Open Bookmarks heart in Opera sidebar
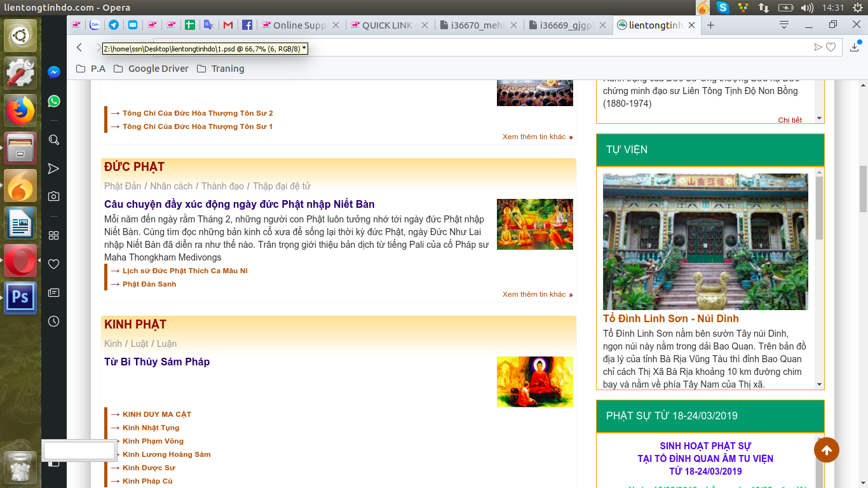 tap(54, 264)
